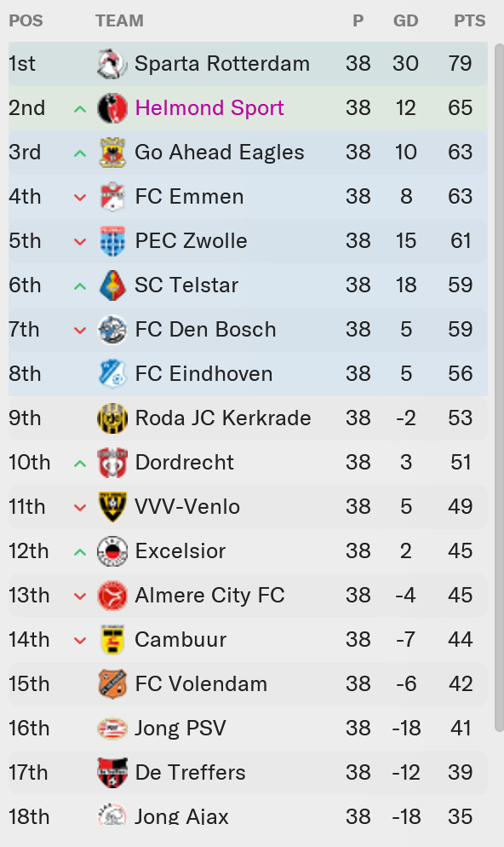Image resolution: width=504 pixels, height=847 pixels.
Task: Open the Almere City FC team name
Action: (209, 596)
